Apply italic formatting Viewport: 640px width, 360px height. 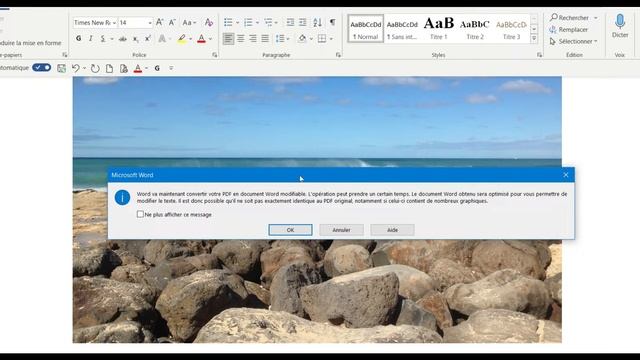coord(91,38)
